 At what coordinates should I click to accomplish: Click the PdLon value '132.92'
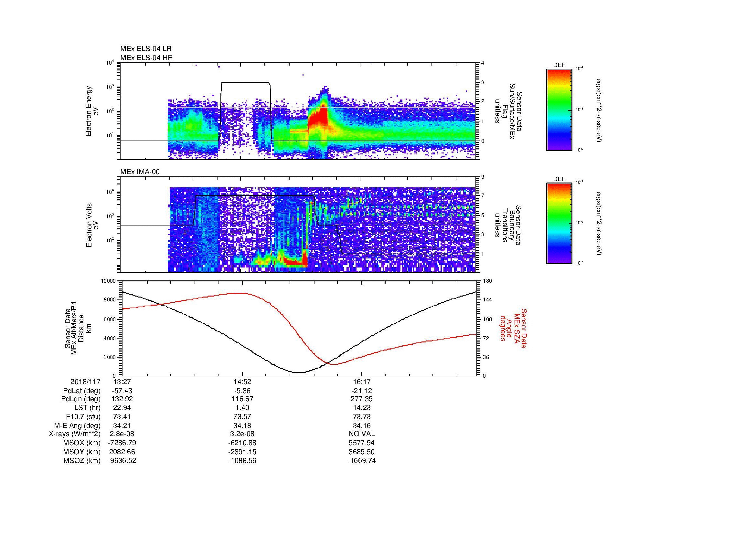[x=122, y=399]
